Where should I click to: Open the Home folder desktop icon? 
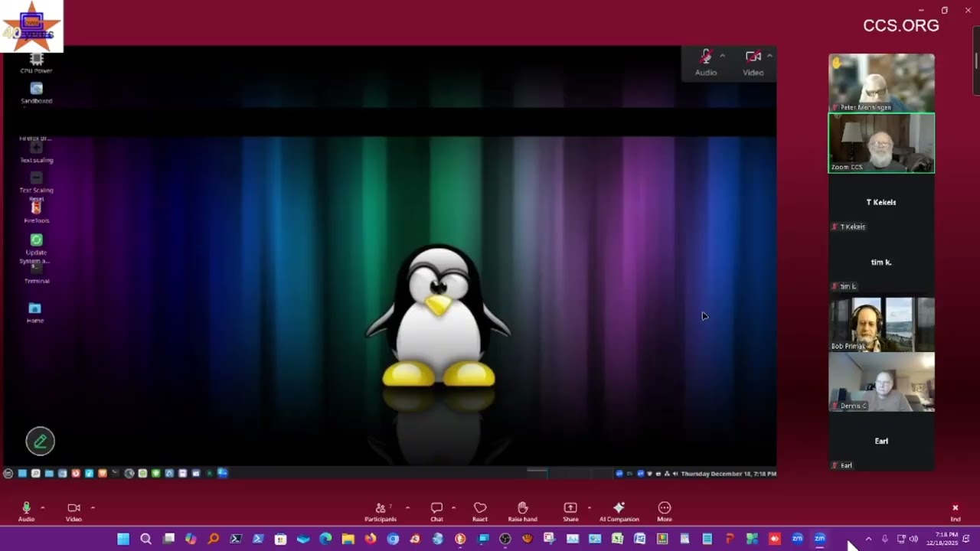[x=35, y=312]
